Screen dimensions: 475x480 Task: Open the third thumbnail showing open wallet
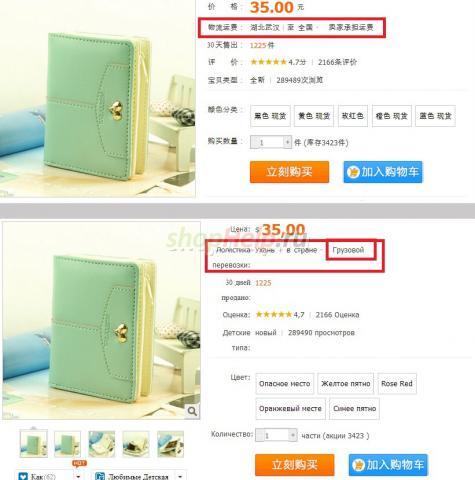point(102,444)
